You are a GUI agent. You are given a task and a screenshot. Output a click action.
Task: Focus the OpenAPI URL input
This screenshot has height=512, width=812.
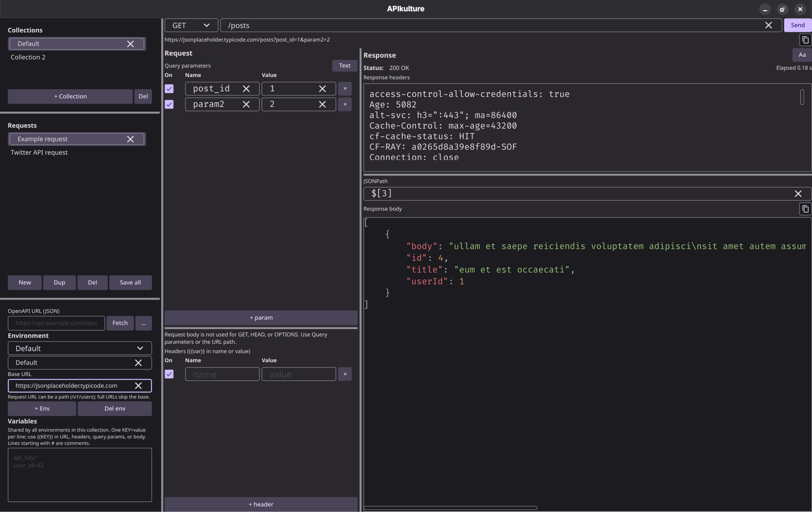[x=56, y=323]
